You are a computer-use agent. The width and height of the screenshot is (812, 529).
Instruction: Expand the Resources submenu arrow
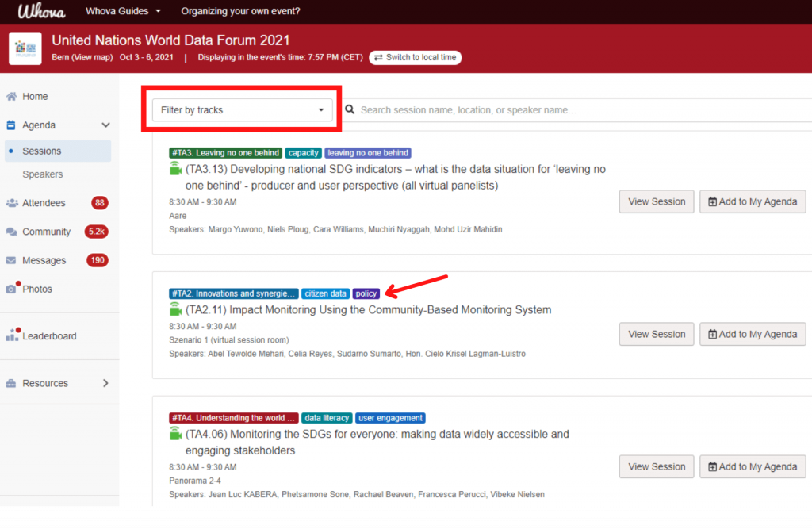[105, 384]
